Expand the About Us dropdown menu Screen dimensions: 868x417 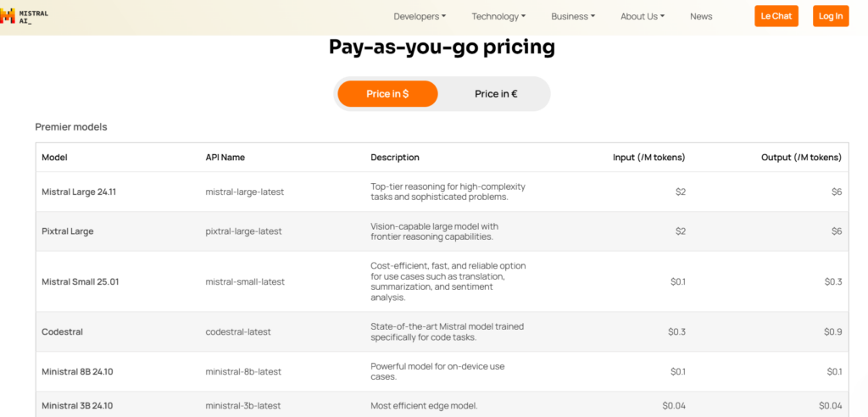(x=643, y=17)
